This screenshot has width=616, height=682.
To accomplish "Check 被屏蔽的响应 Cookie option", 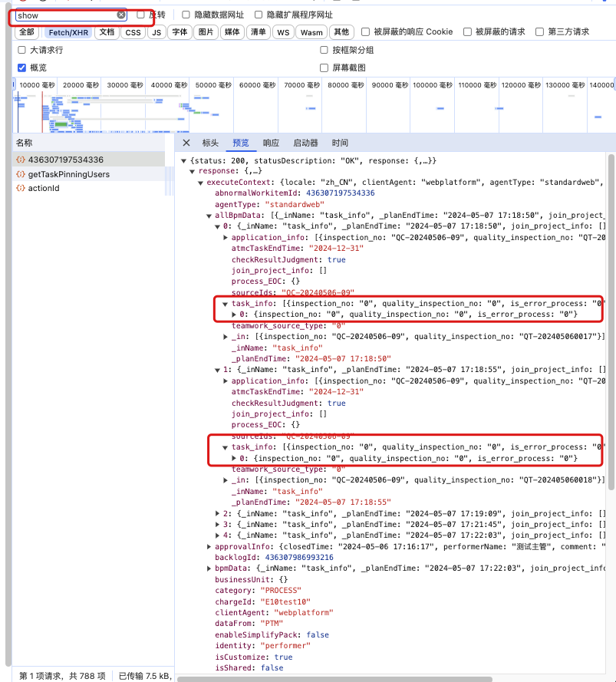I will point(365,31).
